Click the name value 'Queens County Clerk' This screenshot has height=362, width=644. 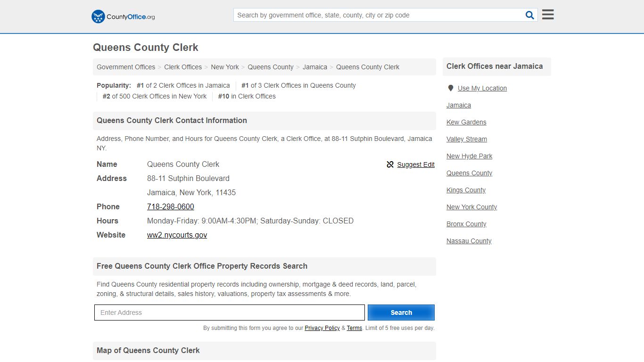pyautogui.click(x=183, y=164)
